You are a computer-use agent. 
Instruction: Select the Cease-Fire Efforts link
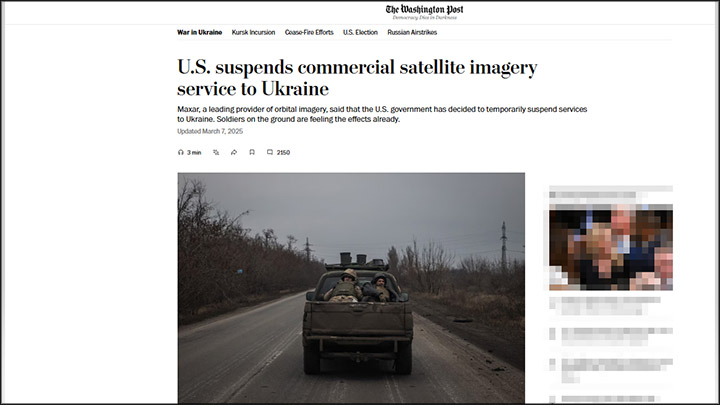309,33
